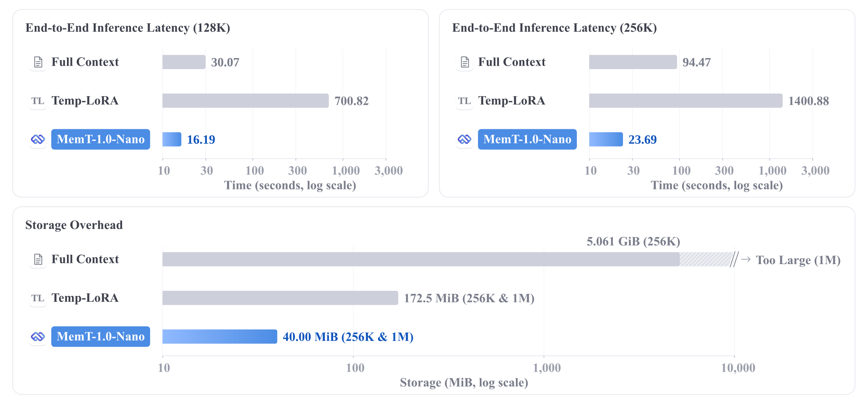
Task: Click the 700.82 Temp-LoRA latency bar
Action: 245,101
